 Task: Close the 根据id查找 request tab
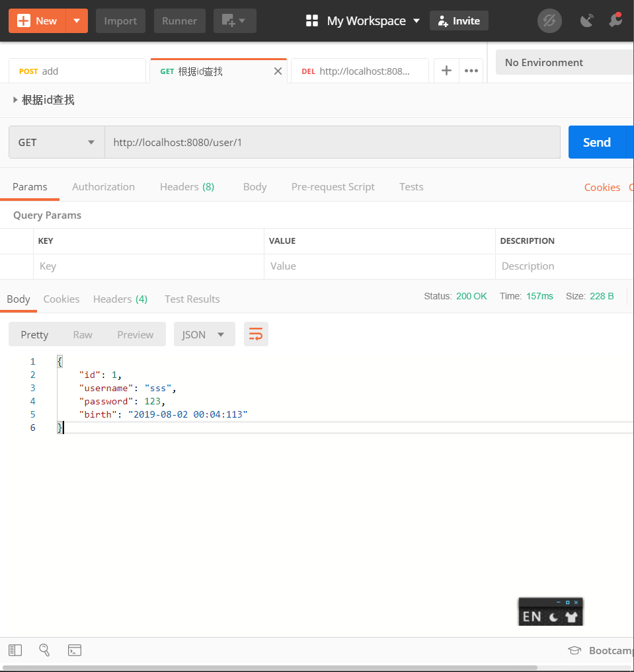[x=278, y=71]
